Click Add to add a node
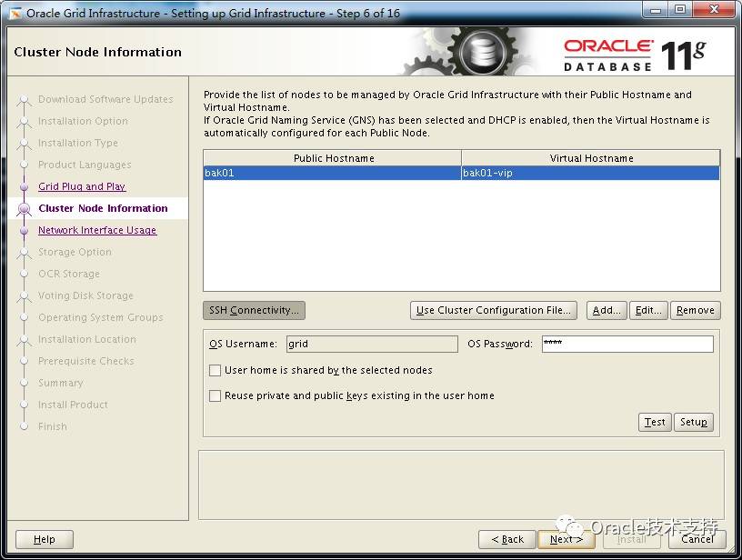 pos(607,310)
